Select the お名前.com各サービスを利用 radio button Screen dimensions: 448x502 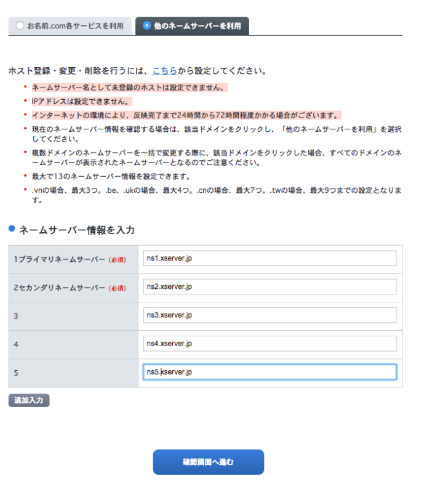point(20,25)
